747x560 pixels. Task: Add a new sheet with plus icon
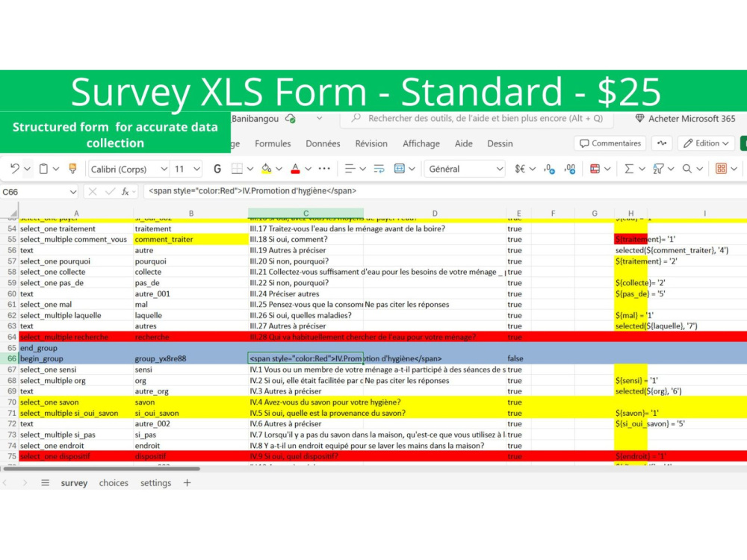[x=187, y=483]
